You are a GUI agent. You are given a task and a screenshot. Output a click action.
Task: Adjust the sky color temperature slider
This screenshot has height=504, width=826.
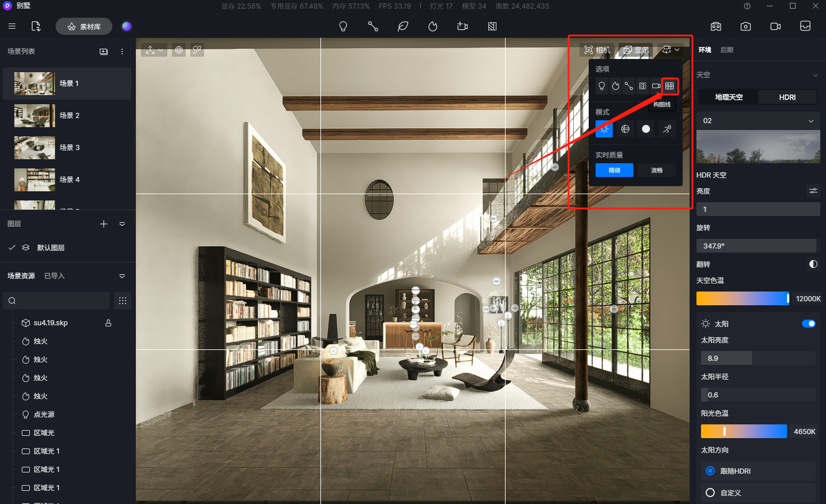(x=742, y=298)
